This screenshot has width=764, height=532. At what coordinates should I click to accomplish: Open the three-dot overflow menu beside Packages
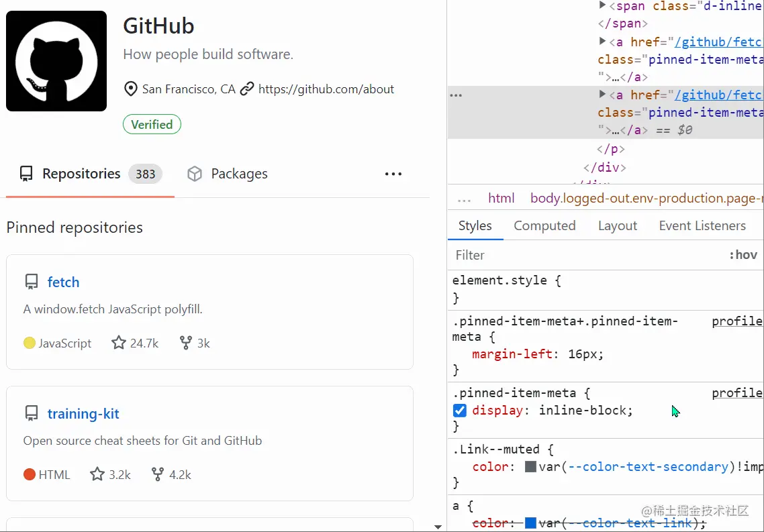coord(393,174)
